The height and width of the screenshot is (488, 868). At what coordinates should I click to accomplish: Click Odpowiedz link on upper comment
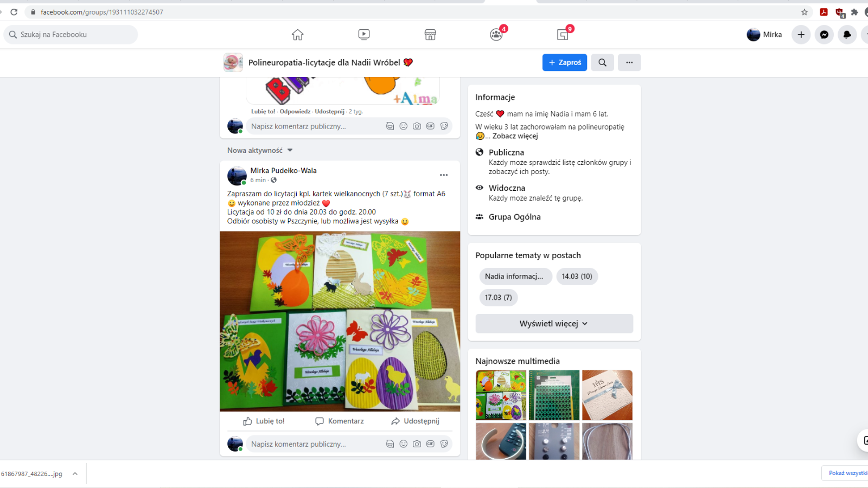pyautogui.click(x=295, y=112)
